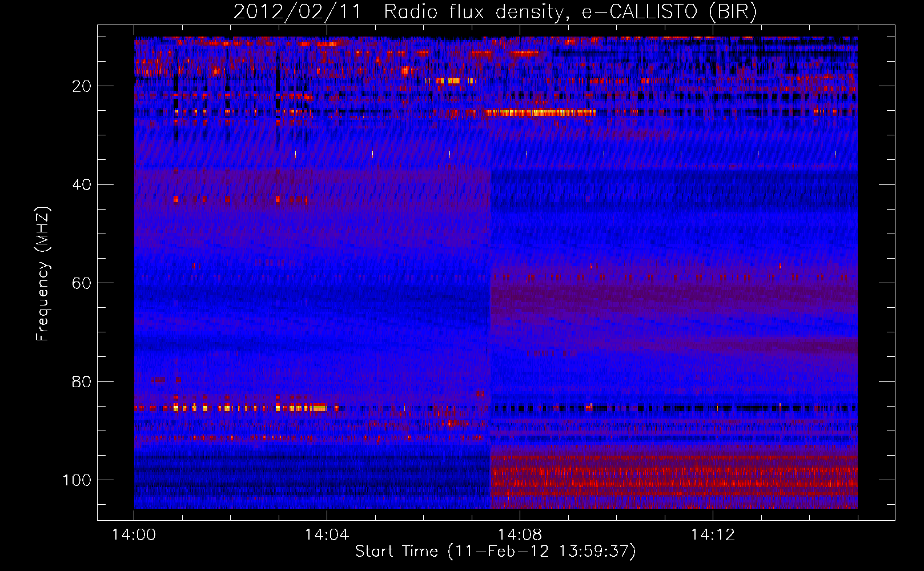
Task: Click the 14:04 time tick label
Action: coord(327,535)
